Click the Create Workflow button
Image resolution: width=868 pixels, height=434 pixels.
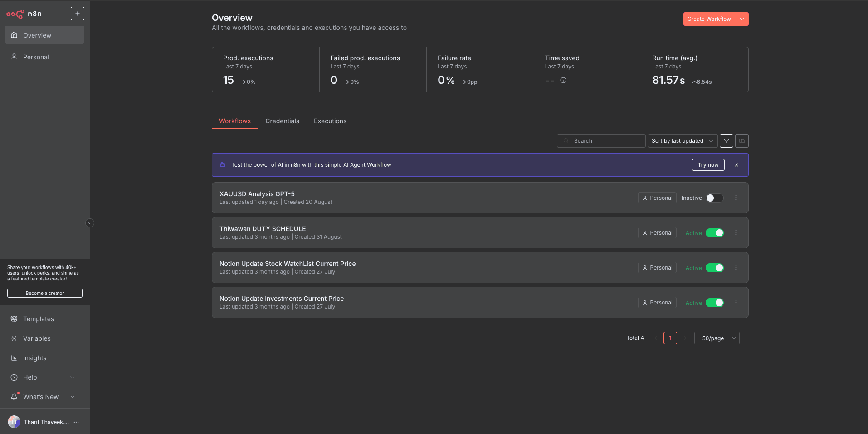tap(709, 19)
